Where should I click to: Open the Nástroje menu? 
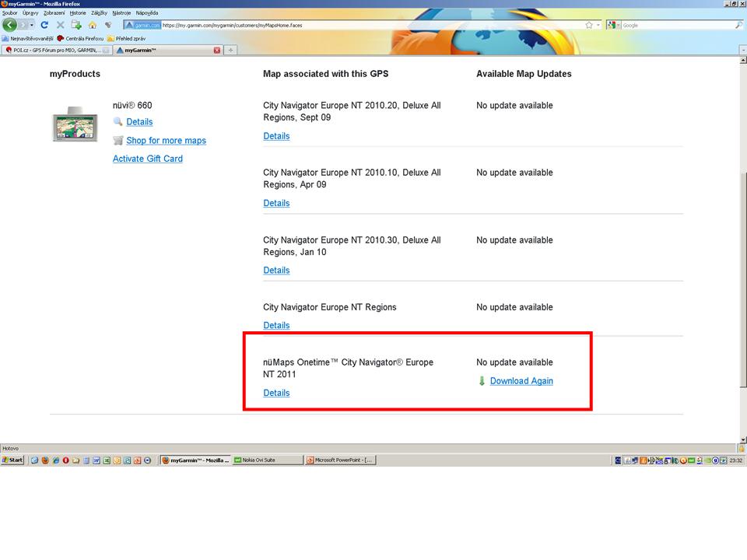pyautogui.click(x=121, y=13)
